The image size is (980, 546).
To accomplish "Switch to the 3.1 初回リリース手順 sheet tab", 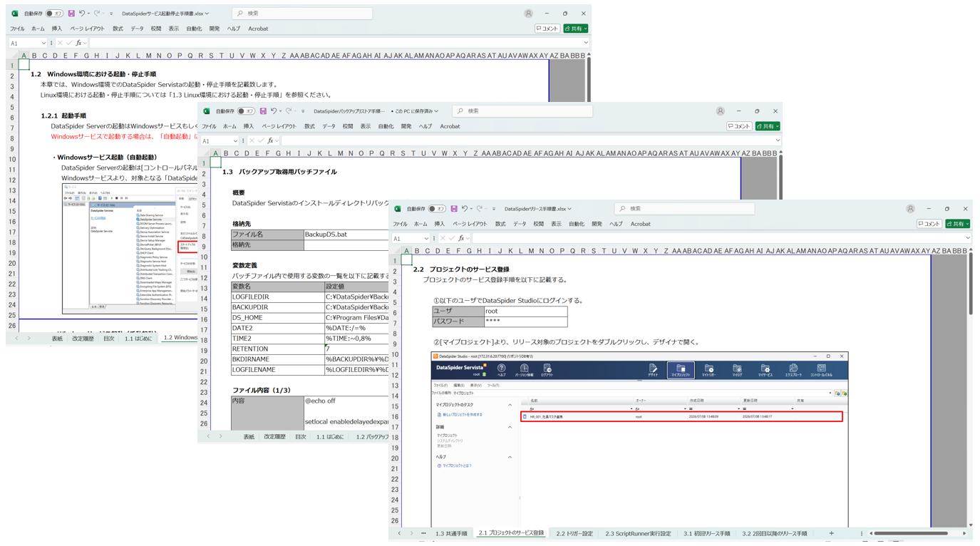I will click(x=707, y=533).
